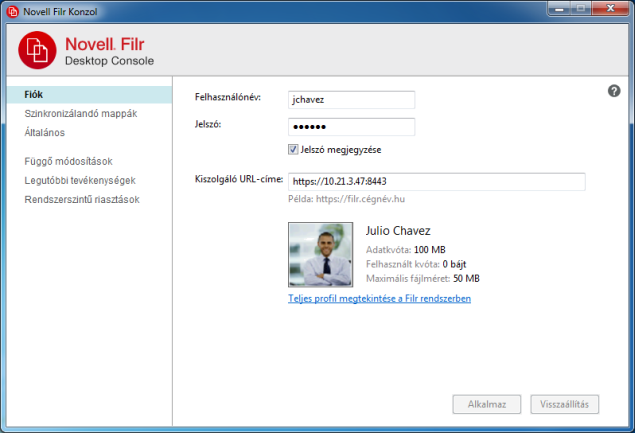Open Szinkronizálandó mappák section
This screenshot has width=635, height=433.
click(81, 113)
